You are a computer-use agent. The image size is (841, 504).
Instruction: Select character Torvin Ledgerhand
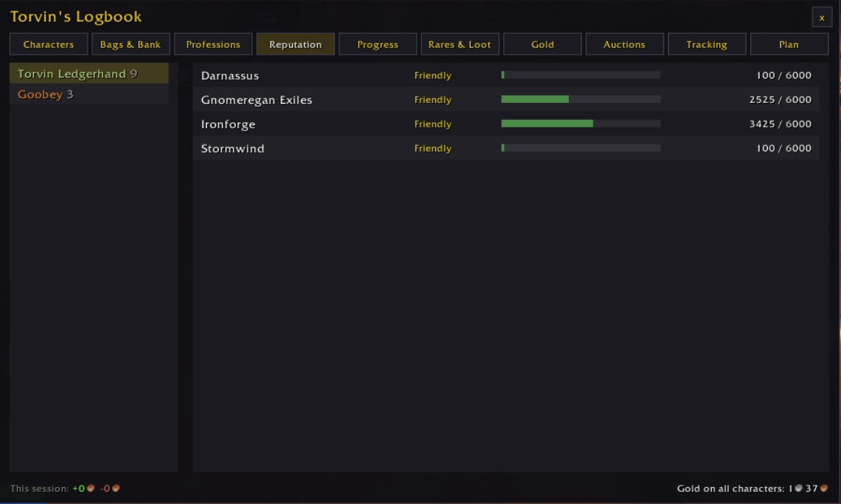89,74
